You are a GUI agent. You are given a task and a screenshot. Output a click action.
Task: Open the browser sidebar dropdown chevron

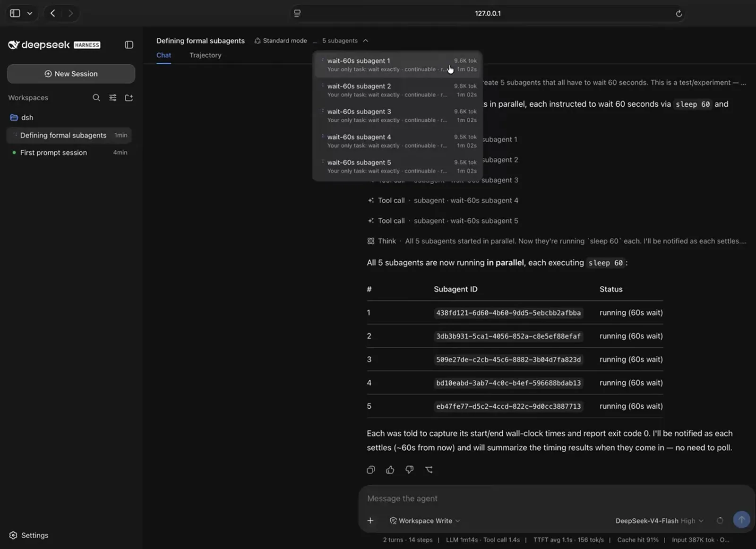click(x=30, y=13)
